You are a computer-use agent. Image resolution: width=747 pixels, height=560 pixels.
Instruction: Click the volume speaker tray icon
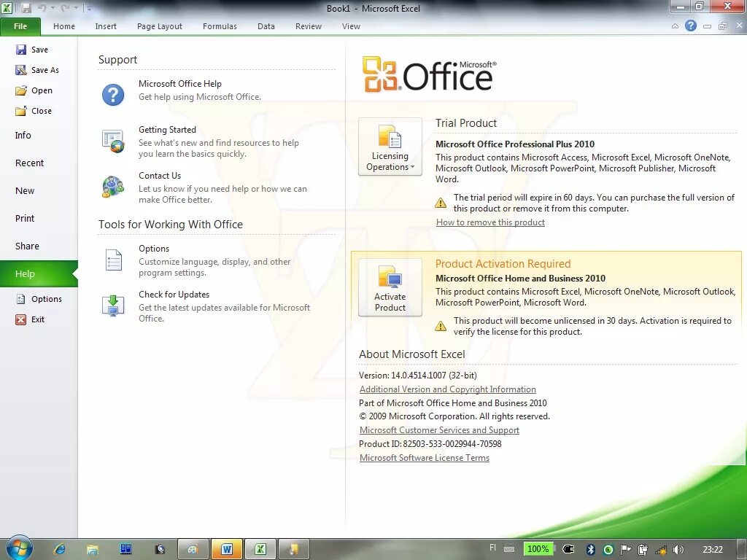pos(678,550)
